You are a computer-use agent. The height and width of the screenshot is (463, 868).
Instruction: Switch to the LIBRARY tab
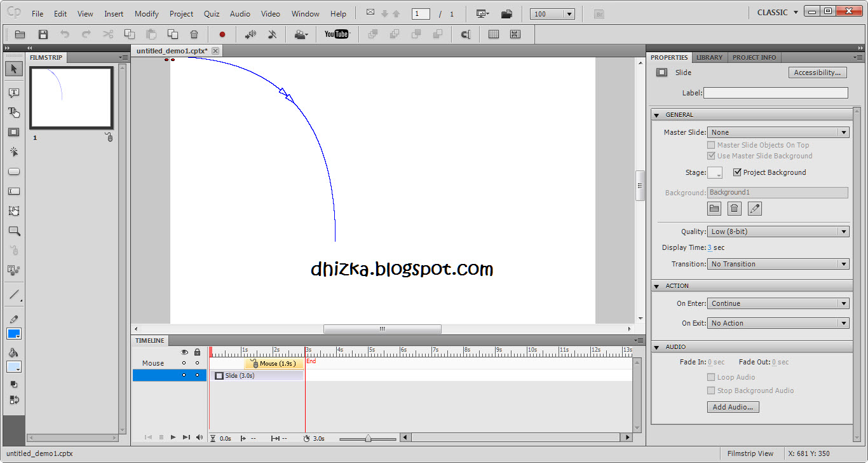pos(709,57)
